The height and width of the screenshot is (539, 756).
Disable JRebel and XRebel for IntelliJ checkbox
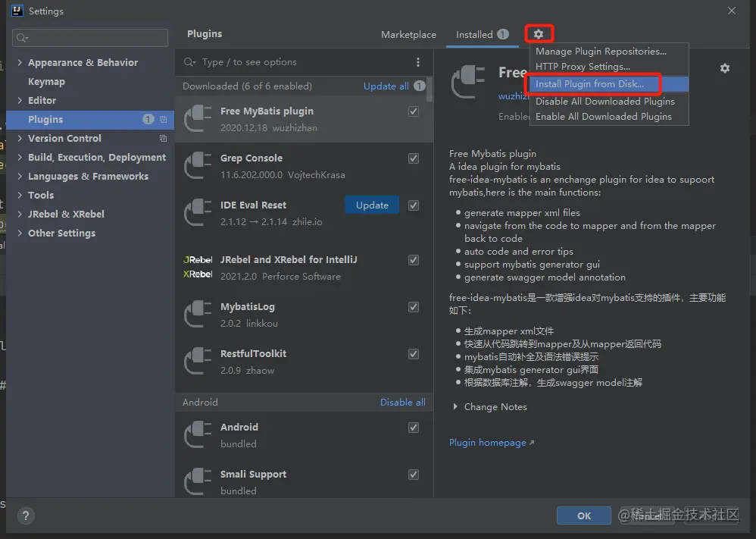tap(414, 260)
